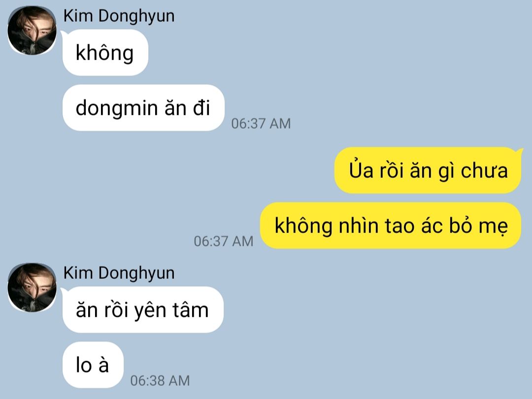Tap Kim Donghyun's avatar beside "ăn rồi yên tâm"
The image size is (532, 399).
(32, 288)
